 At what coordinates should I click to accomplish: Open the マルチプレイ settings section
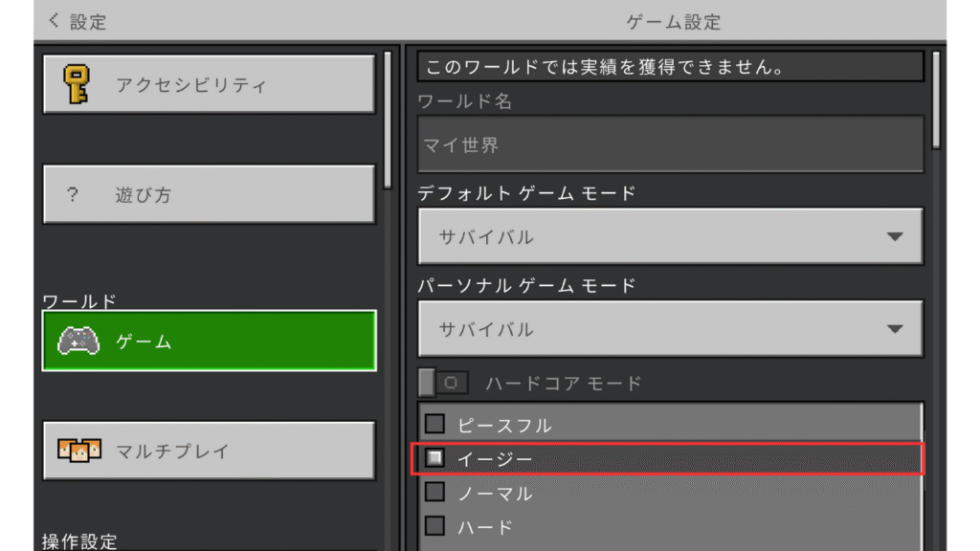tap(209, 451)
